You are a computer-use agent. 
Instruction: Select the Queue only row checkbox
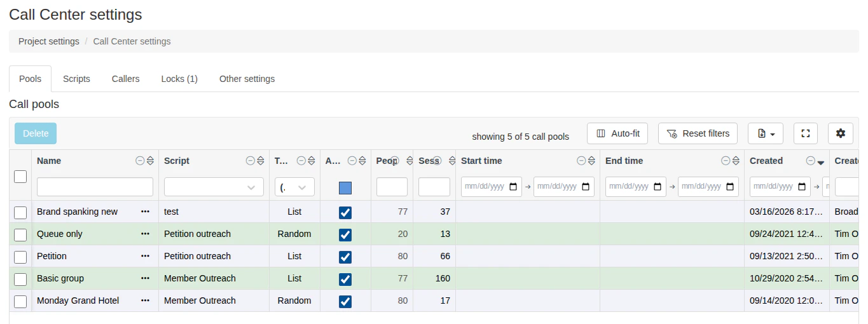click(x=20, y=234)
